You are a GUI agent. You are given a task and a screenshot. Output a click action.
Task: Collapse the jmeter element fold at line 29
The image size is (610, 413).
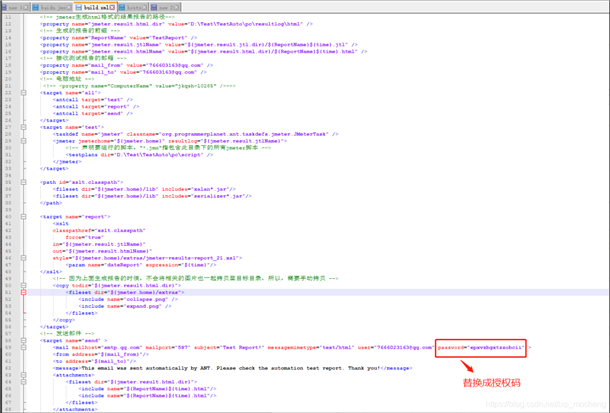coord(24,141)
